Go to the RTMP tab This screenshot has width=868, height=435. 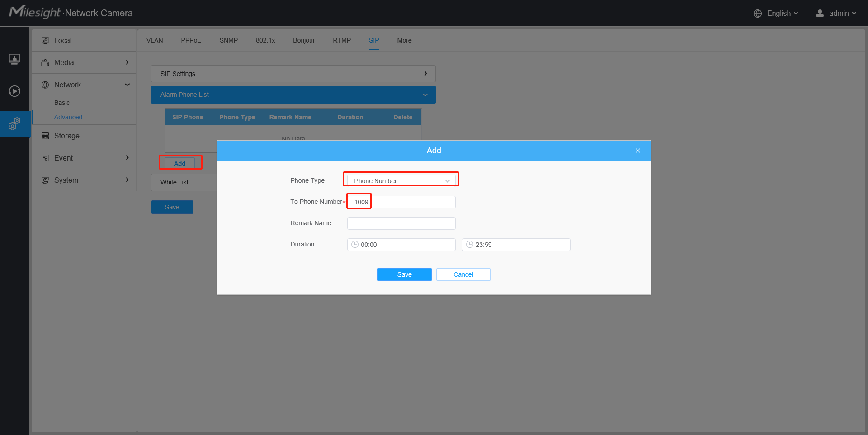click(x=342, y=40)
